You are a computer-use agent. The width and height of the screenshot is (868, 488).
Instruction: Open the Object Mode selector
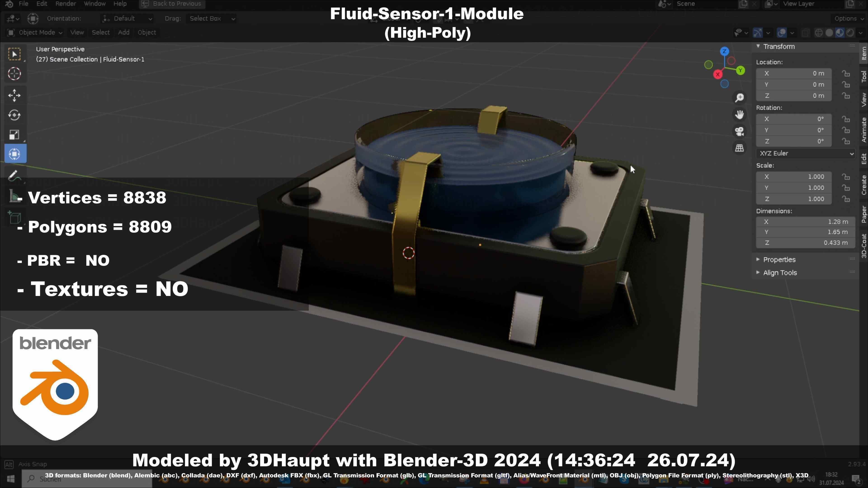click(35, 33)
